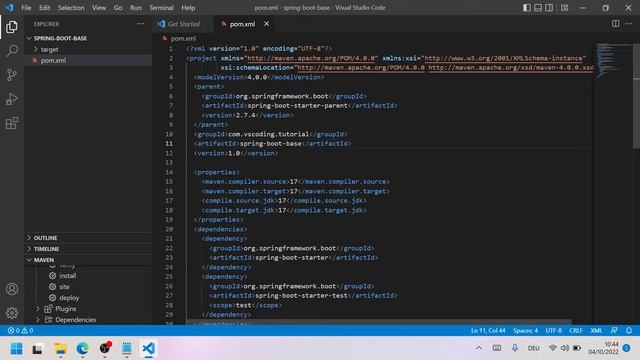
Task: Switch to the pom.xml tab
Action: coord(242,24)
